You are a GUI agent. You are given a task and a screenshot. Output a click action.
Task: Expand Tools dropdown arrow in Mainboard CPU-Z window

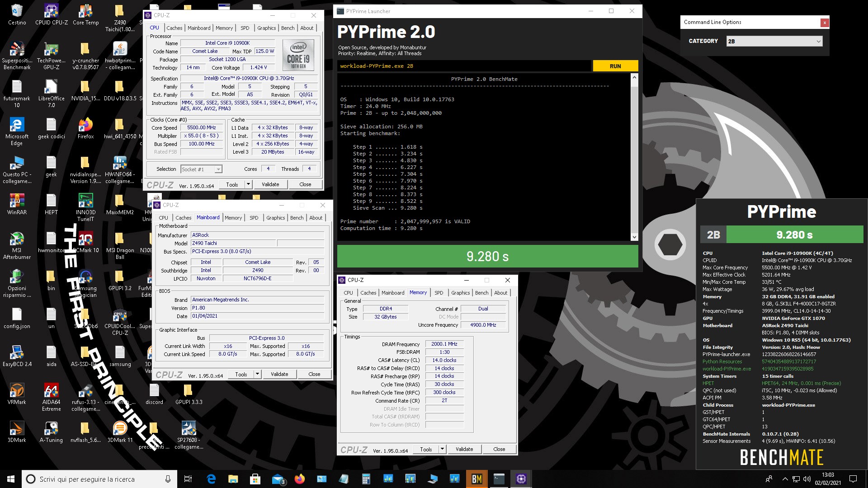pyautogui.click(x=257, y=374)
